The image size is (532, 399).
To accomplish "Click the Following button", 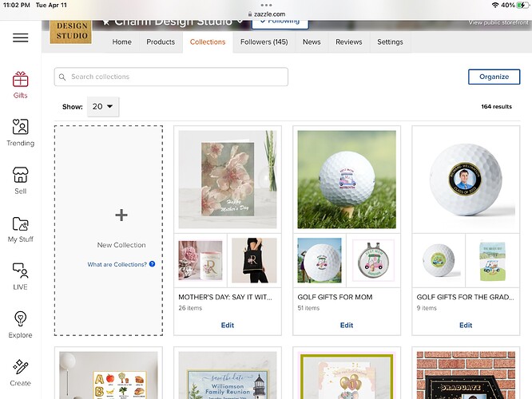I will pos(280,23).
